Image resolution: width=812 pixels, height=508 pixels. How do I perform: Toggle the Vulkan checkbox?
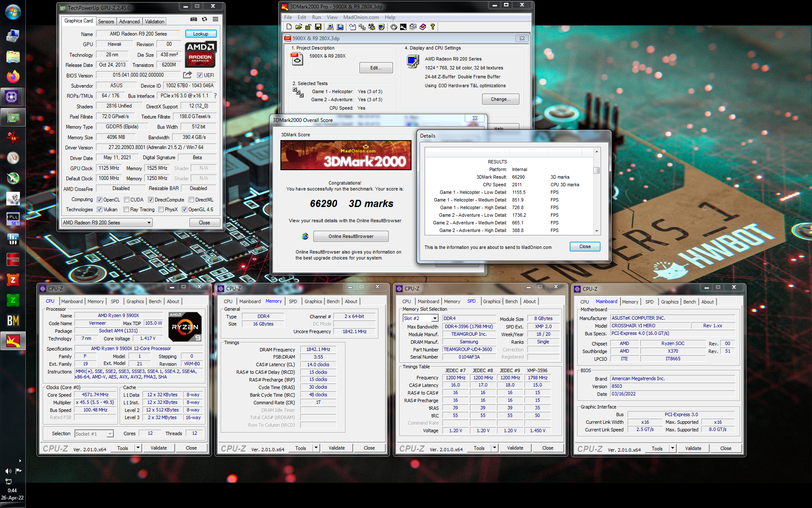pos(99,210)
